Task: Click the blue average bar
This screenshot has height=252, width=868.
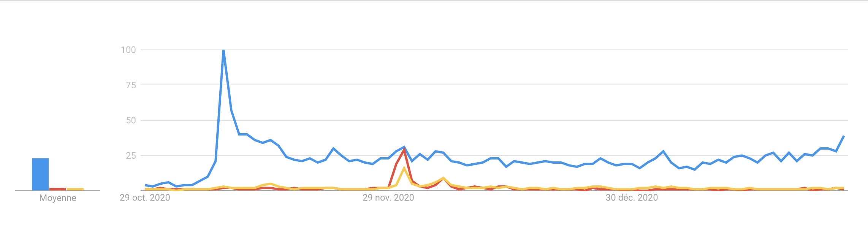Action: click(40, 174)
